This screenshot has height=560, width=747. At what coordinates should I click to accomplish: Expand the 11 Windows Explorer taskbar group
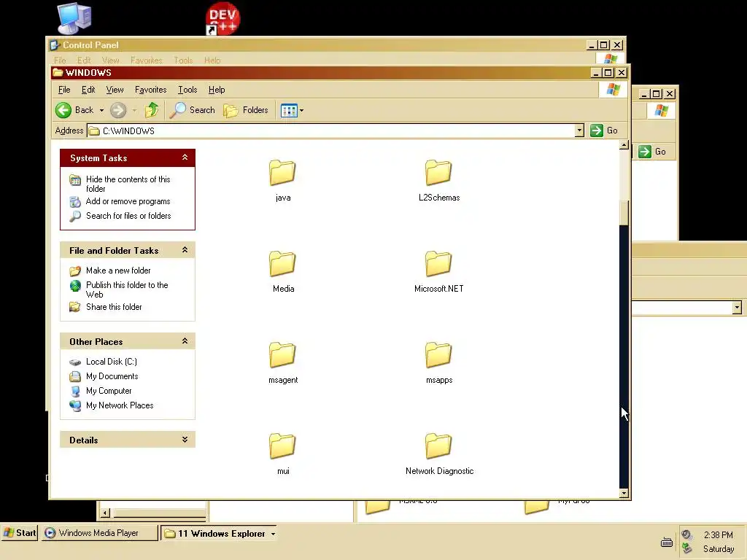[x=273, y=534]
